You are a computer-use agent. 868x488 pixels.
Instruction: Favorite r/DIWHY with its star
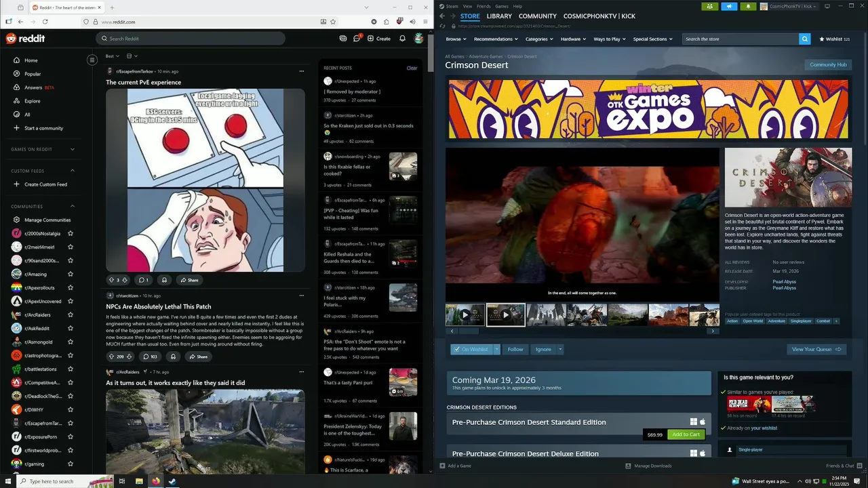(70, 409)
